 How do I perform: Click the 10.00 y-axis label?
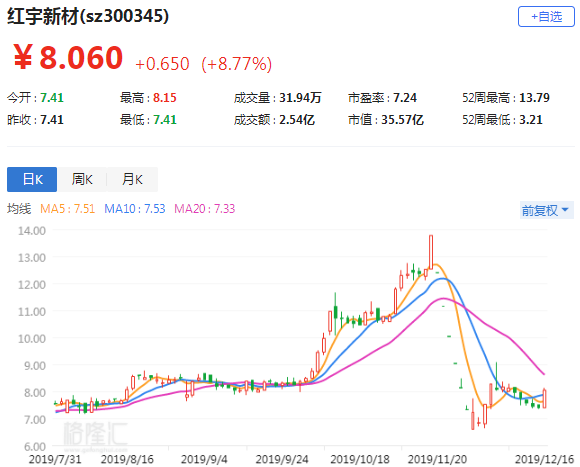pos(32,339)
